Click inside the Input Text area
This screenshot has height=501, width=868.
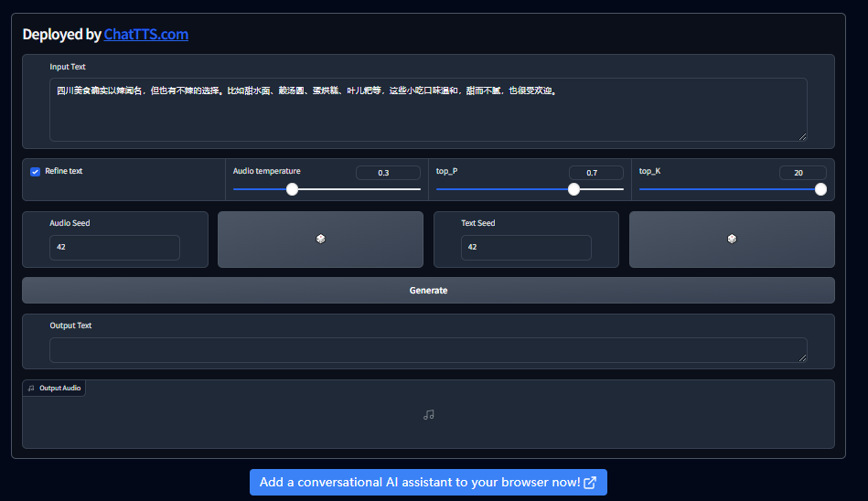point(428,114)
